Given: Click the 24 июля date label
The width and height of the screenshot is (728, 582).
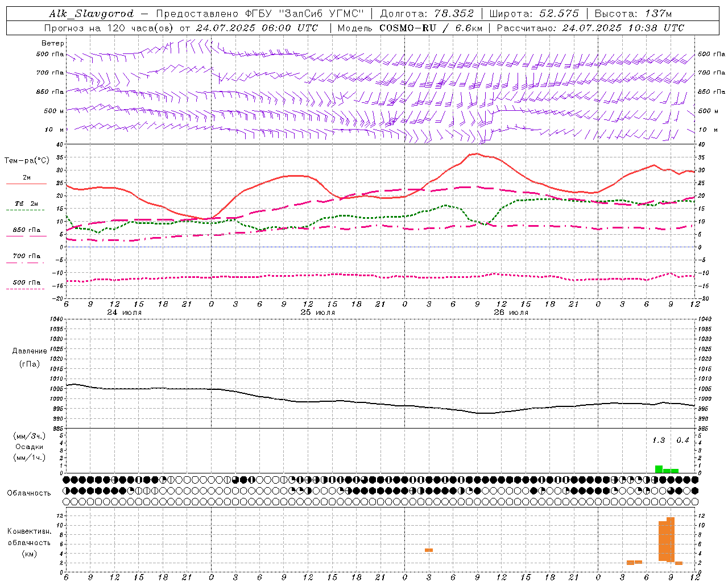Looking at the screenshot, I should pyautogui.click(x=125, y=313).
